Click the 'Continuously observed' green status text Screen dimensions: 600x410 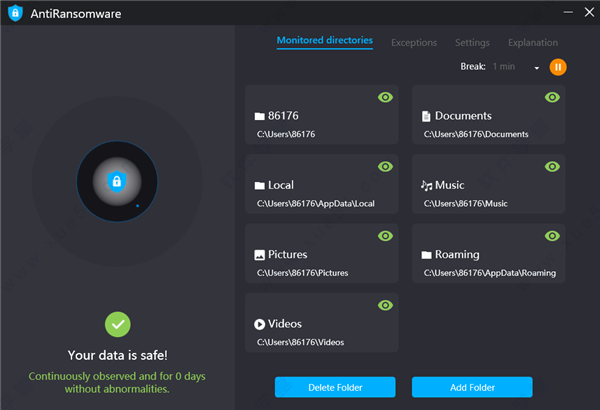pos(117,382)
